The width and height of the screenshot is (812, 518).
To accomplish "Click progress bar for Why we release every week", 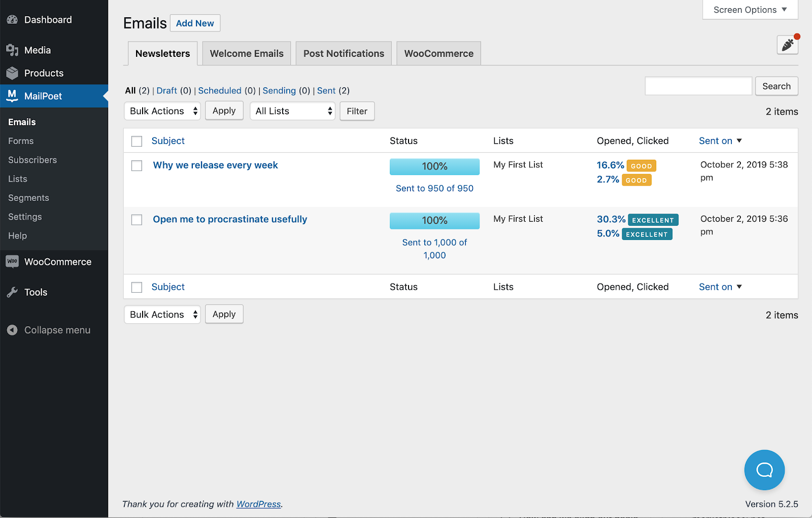I will point(434,166).
